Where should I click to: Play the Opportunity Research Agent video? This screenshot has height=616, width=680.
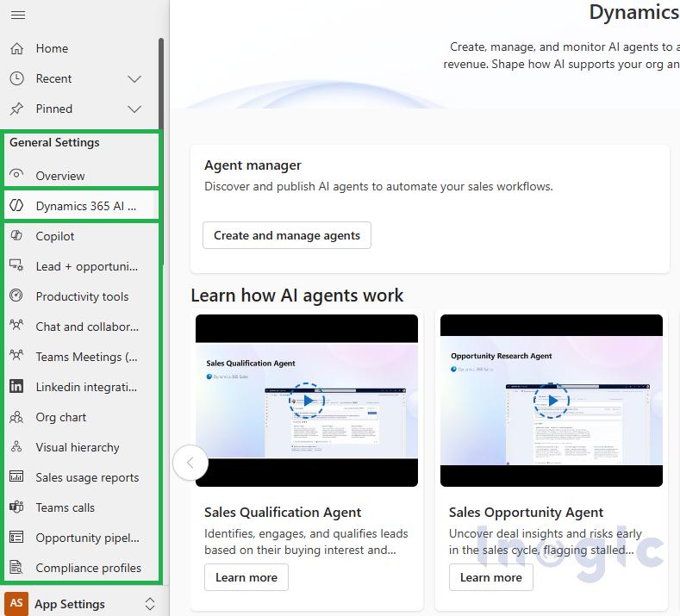552,400
